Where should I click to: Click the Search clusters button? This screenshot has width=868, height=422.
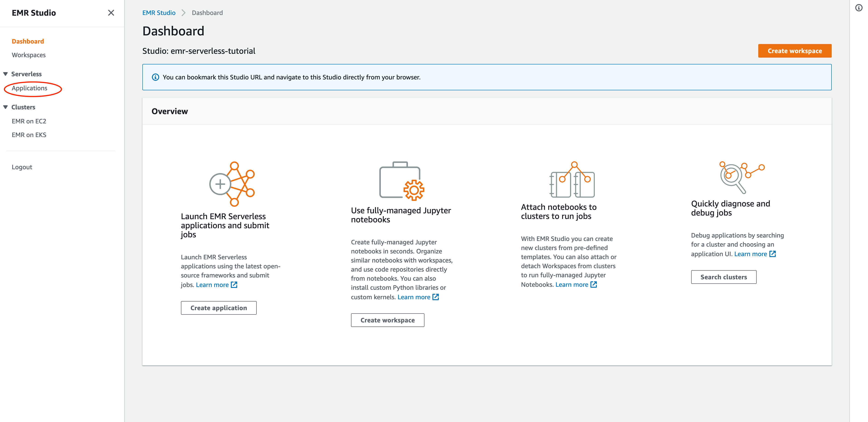pyautogui.click(x=723, y=277)
